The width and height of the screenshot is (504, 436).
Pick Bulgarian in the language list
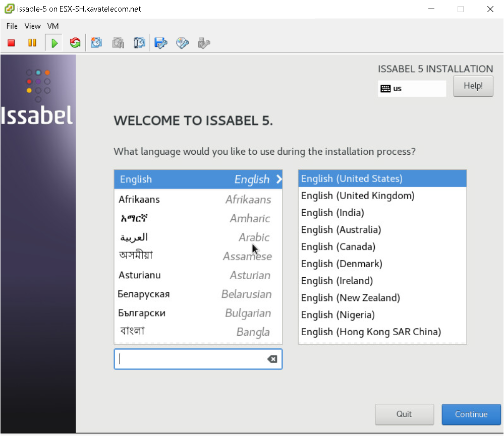click(x=198, y=313)
